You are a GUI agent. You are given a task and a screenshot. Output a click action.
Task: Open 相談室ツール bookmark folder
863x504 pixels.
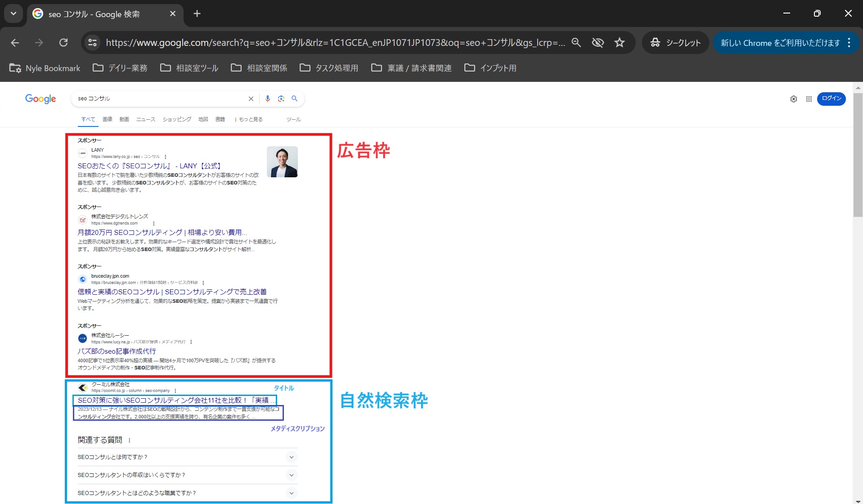[189, 68]
